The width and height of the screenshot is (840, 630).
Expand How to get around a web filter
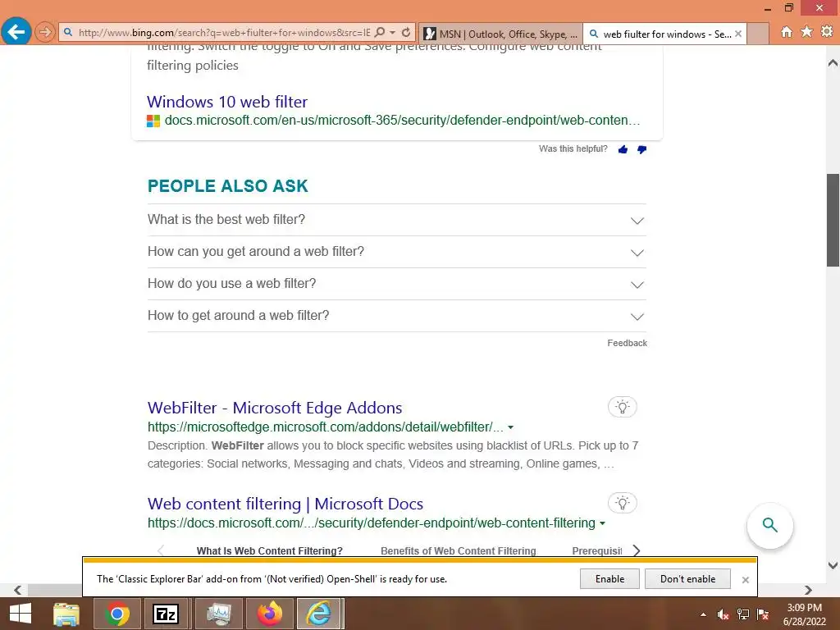pos(396,316)
